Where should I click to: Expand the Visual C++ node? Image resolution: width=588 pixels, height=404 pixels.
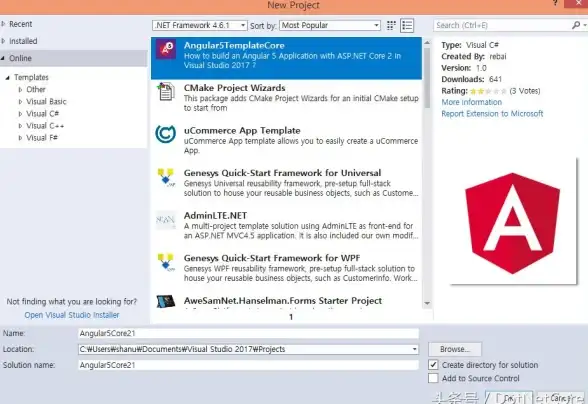20,126
